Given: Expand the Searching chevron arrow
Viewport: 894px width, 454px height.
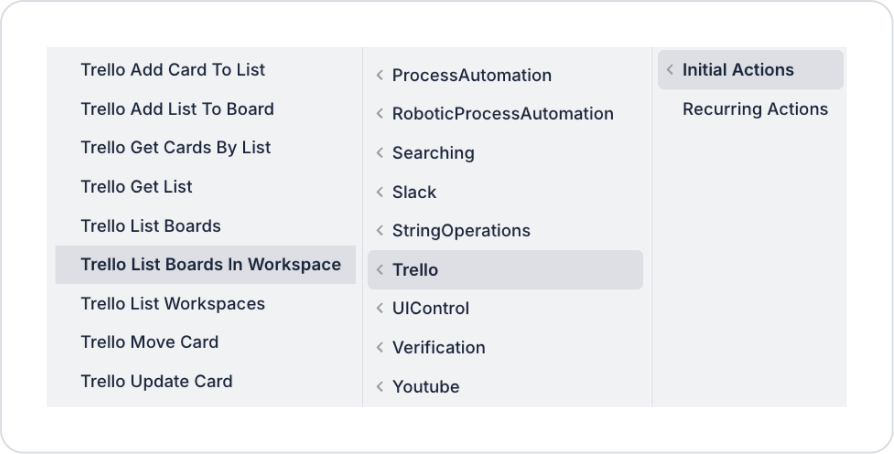Looking at the screenshot, I should tap(380, 153).
